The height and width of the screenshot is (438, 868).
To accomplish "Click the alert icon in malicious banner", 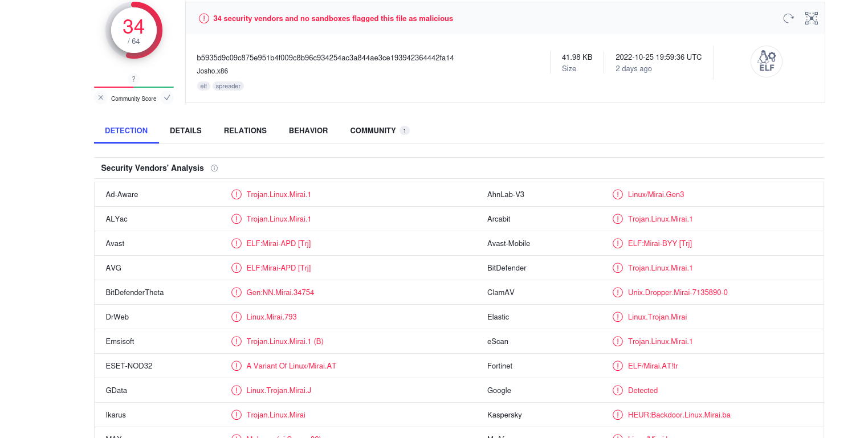I will pos(204,18).
